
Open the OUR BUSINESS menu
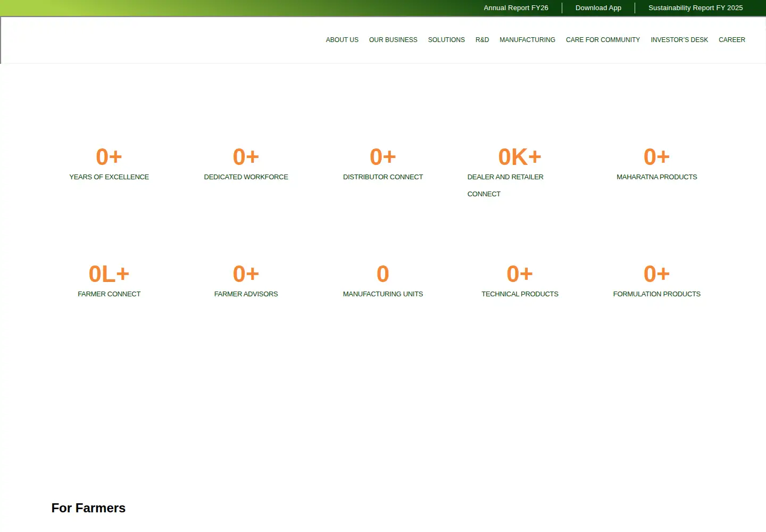[393, 40]
